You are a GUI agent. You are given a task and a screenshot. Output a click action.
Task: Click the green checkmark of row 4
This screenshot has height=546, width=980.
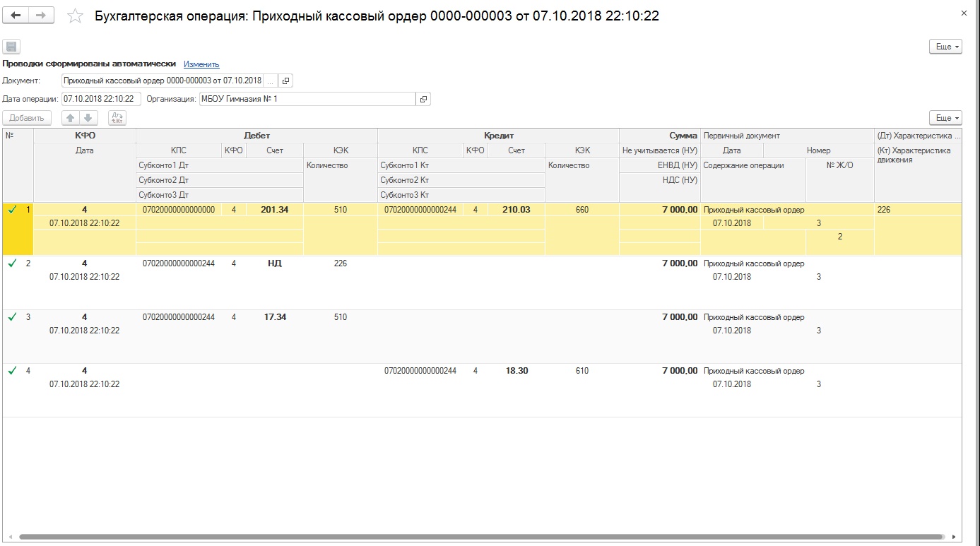[x=12, y=371]
